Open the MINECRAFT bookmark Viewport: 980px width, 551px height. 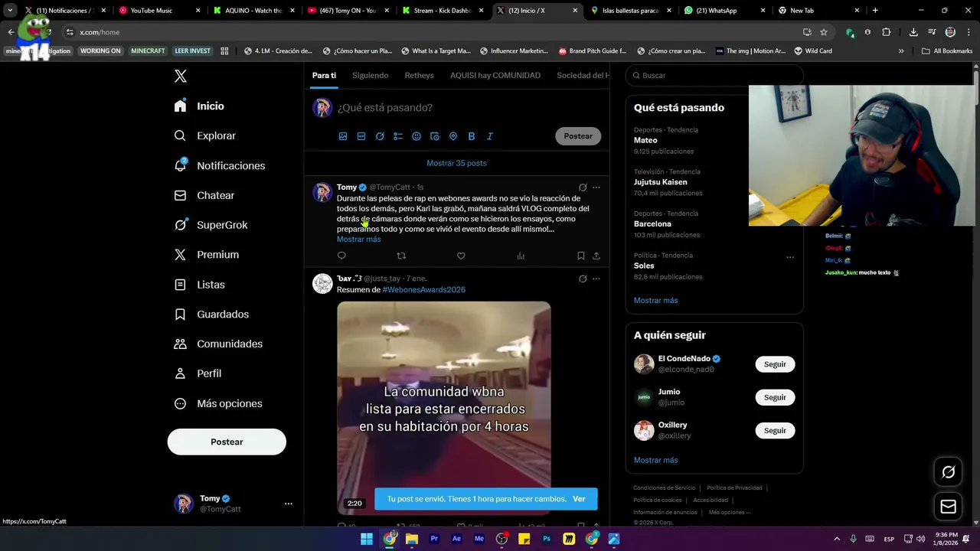pyautogui.click(x=148, y=51)
